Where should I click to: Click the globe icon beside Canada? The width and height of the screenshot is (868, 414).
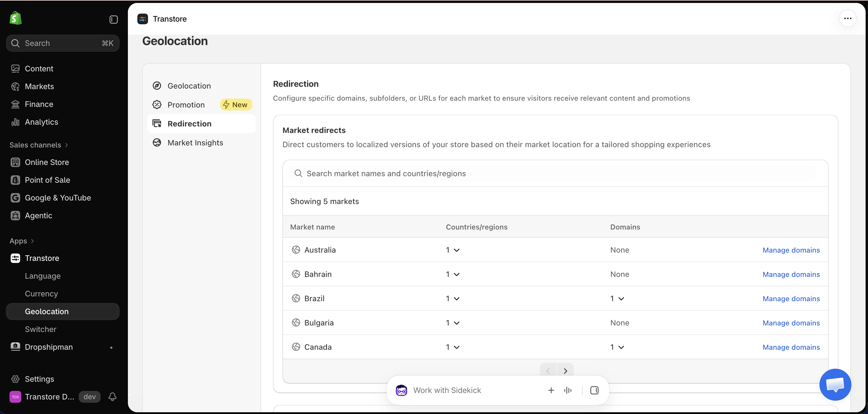[296, 347]
